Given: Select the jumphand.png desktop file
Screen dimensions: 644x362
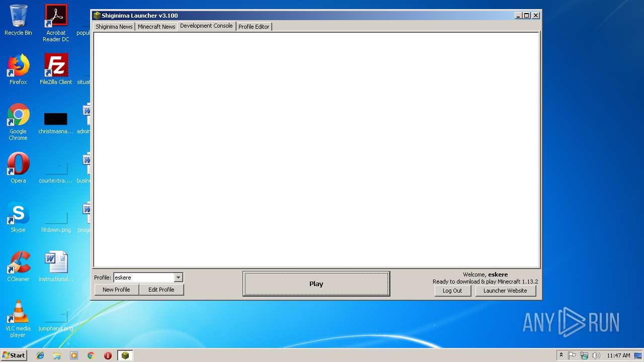Looking at the screenshot, I should coord(56,319).
